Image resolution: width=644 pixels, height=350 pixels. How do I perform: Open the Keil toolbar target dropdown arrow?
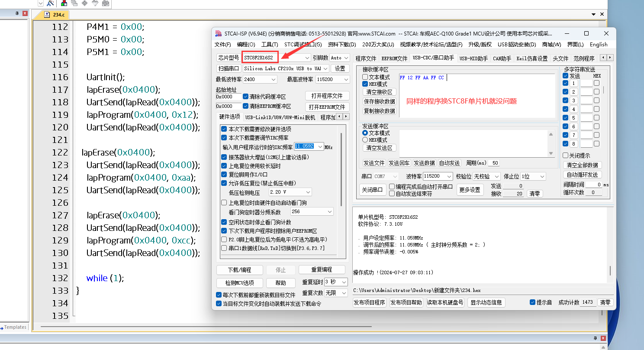[x=40, y=3]
